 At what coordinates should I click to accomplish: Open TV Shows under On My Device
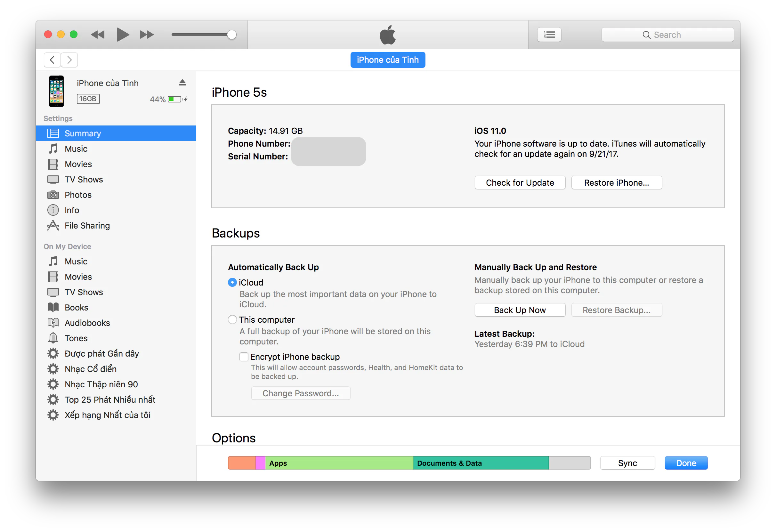(x=116, y=292)
